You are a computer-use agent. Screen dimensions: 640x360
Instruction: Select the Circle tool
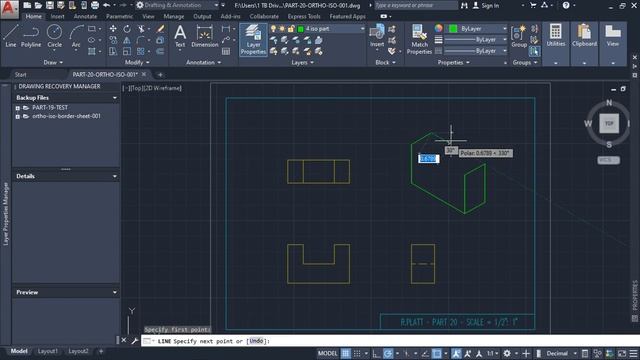click(54, 36)
